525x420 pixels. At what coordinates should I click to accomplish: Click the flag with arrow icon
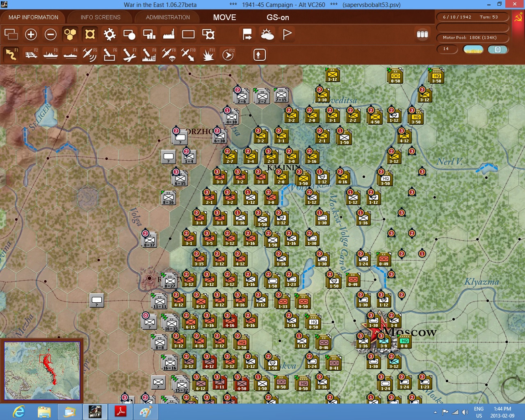247,34
